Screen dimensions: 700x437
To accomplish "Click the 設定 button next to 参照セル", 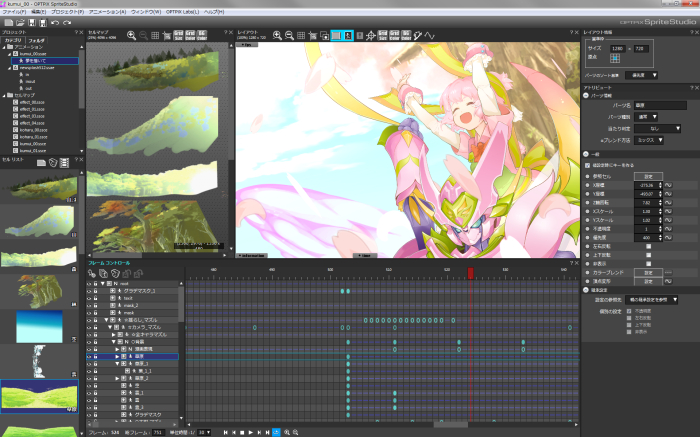I will pos(647,175).
